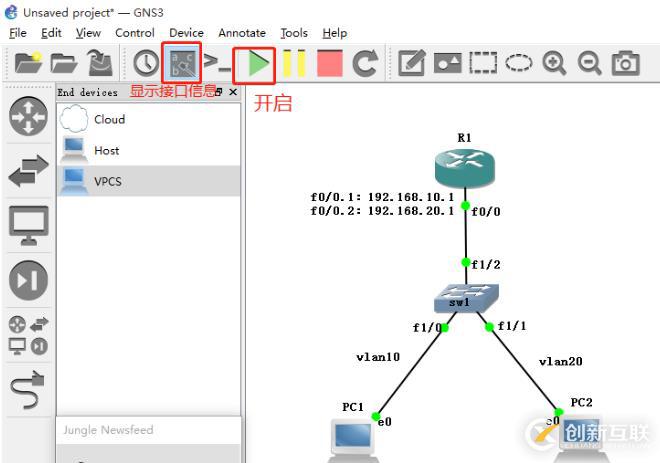Browse switches in the device sidebar

(28, 170)
